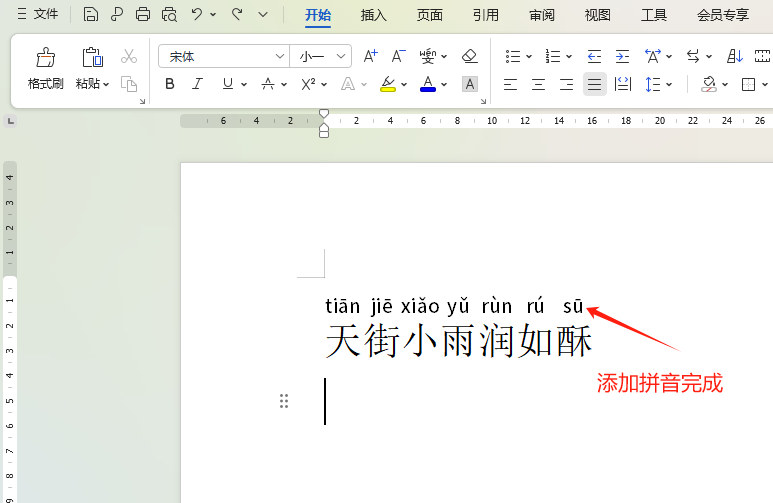The width and height of the screenshot is (773, 503).
Task: Decrease font size with A- icon
Action: click(398, 56)
